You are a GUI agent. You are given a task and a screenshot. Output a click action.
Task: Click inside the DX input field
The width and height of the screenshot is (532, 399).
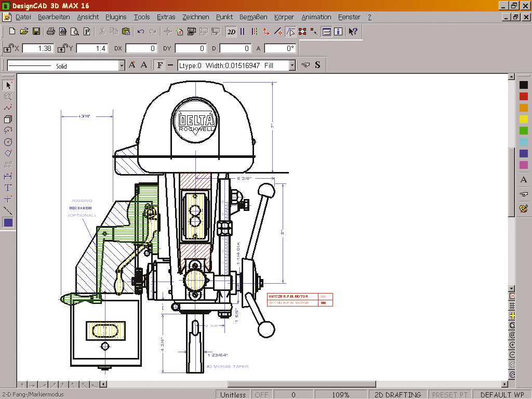click(140, 48)
